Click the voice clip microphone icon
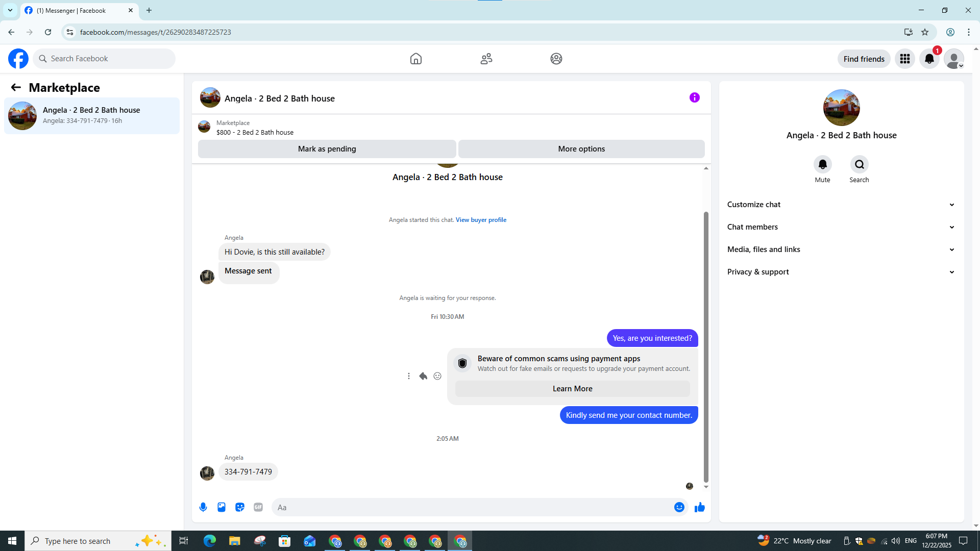The height and width of the screenshot is (551, 980). point(203,507)
